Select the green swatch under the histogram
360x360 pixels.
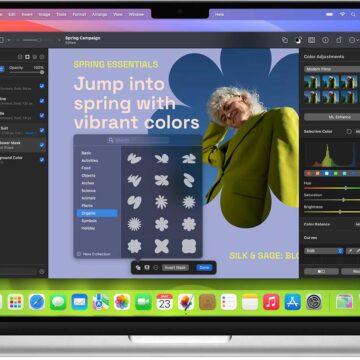[335, 173]
